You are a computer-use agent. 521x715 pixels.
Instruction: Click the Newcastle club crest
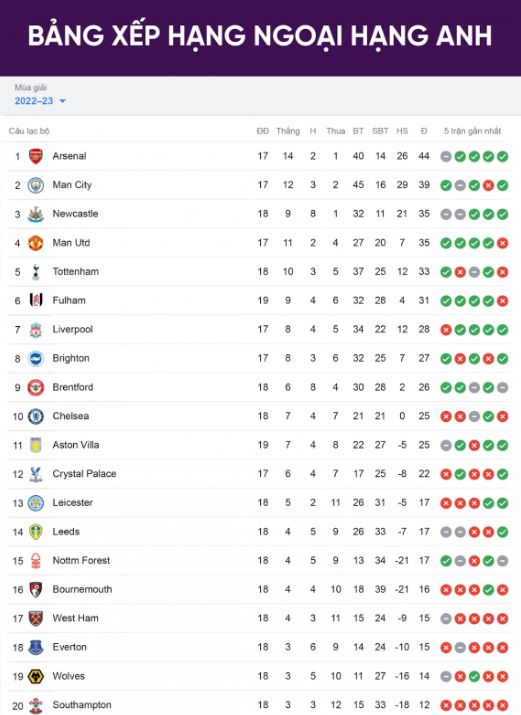pos(36,214)
